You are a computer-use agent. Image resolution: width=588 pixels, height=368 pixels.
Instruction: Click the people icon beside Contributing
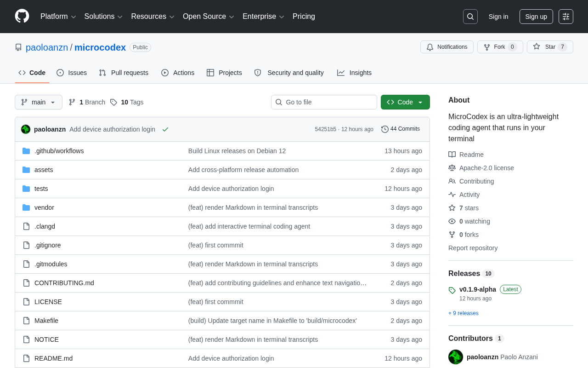(452, 181)
